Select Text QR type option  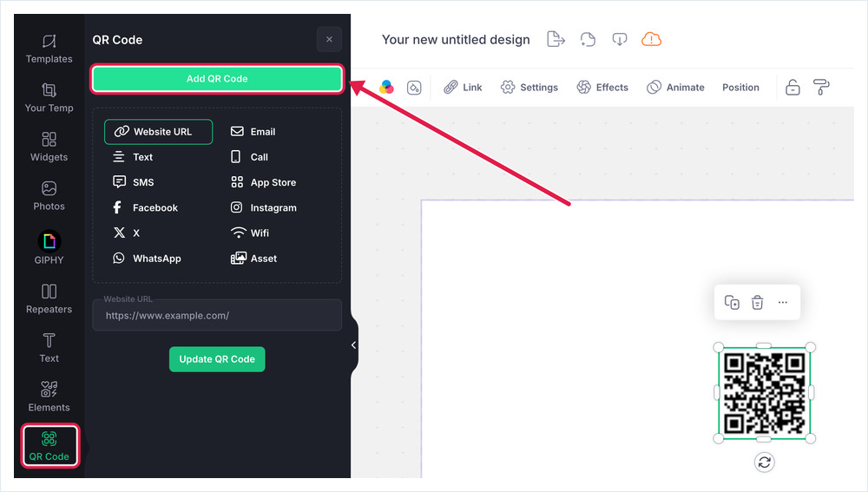(133, 157)
